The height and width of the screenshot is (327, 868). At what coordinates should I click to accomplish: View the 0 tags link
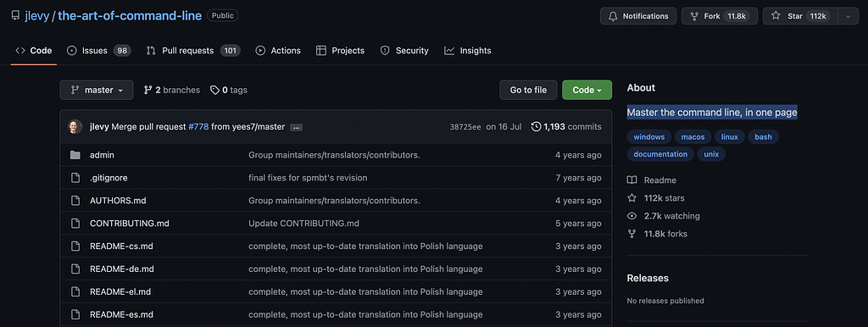[x=229, y=90]
